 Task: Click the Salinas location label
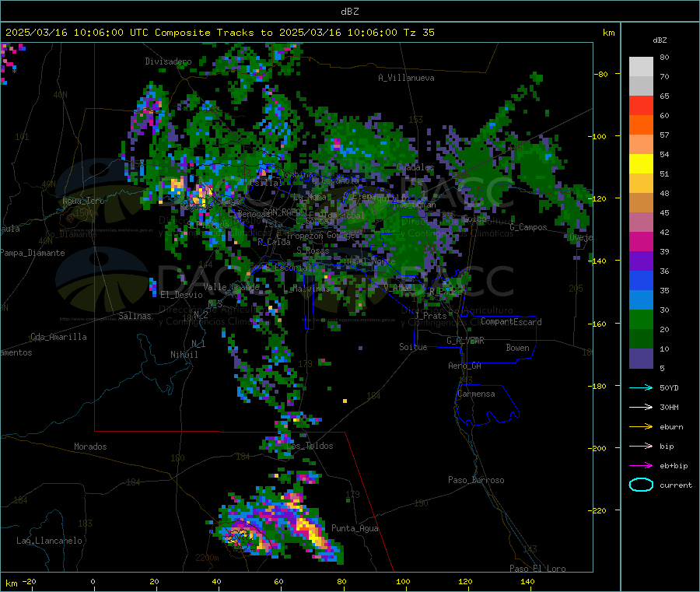pos(135,316)
